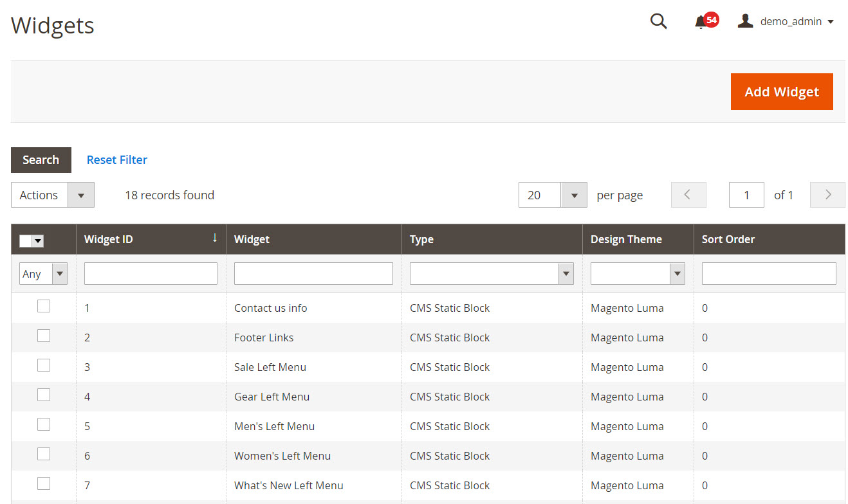Sort by Widget column header
The height and width of the screenshot is (504, 848).
point(314,239)
